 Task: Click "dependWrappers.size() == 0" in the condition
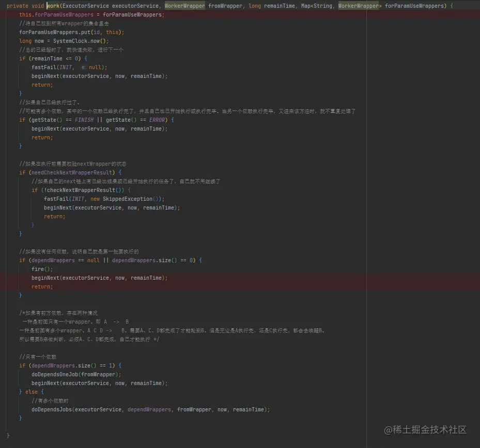[153, 261]
